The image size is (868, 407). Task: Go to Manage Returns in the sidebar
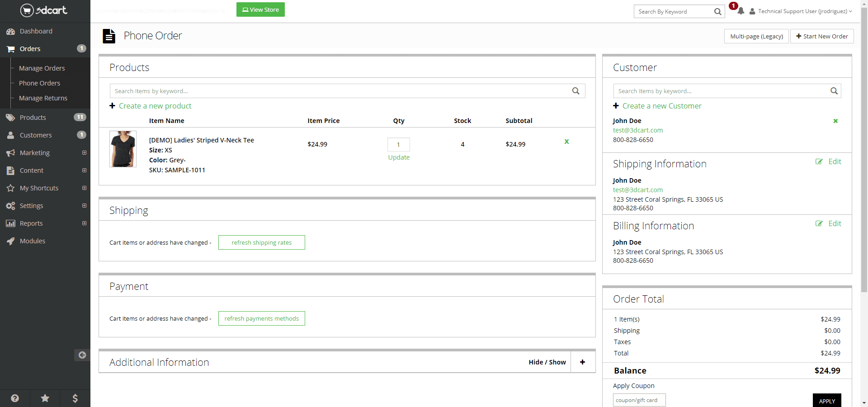[x=43, y=98]
